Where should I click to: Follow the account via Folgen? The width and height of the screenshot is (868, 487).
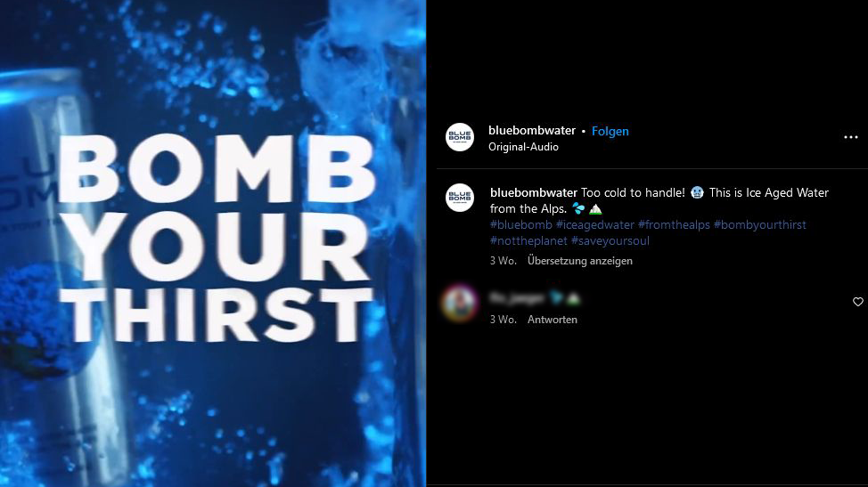pyautogui.click(x=610, y=131)
